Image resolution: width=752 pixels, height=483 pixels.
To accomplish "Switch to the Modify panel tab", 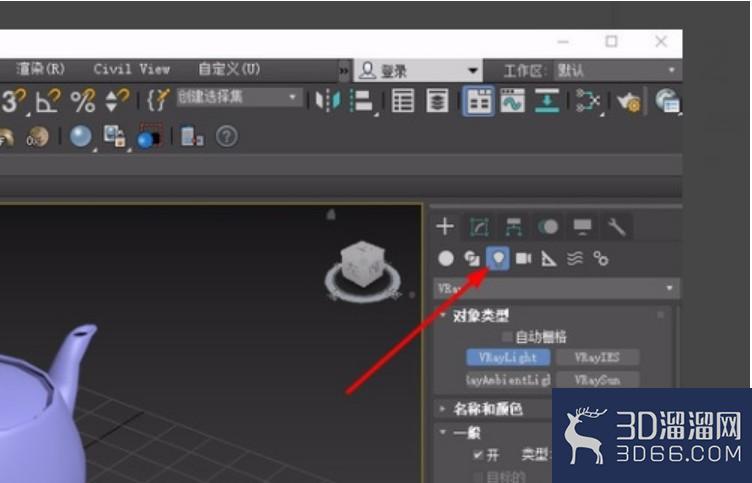I will pos(479,227).
